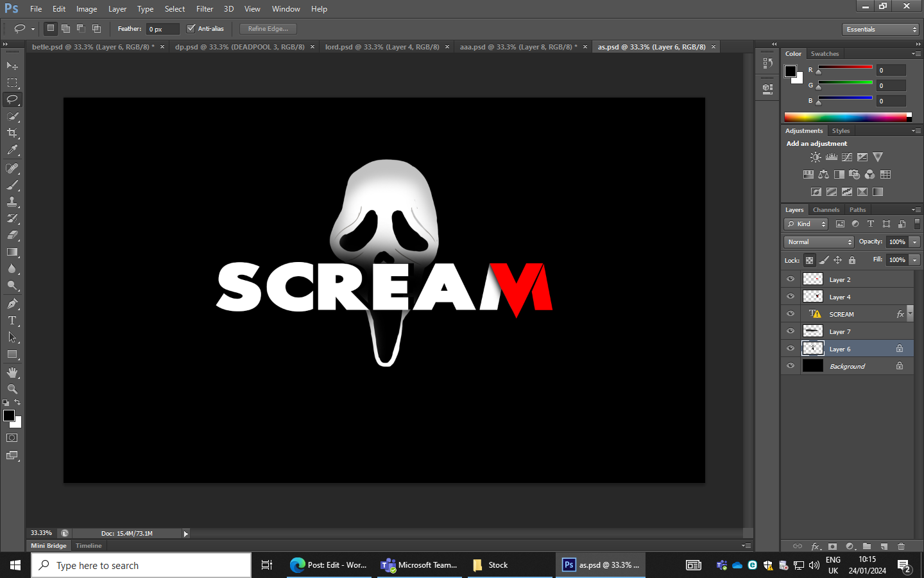
Task: Click the Delete layer trash icon
Action: (x=901, y=547)
